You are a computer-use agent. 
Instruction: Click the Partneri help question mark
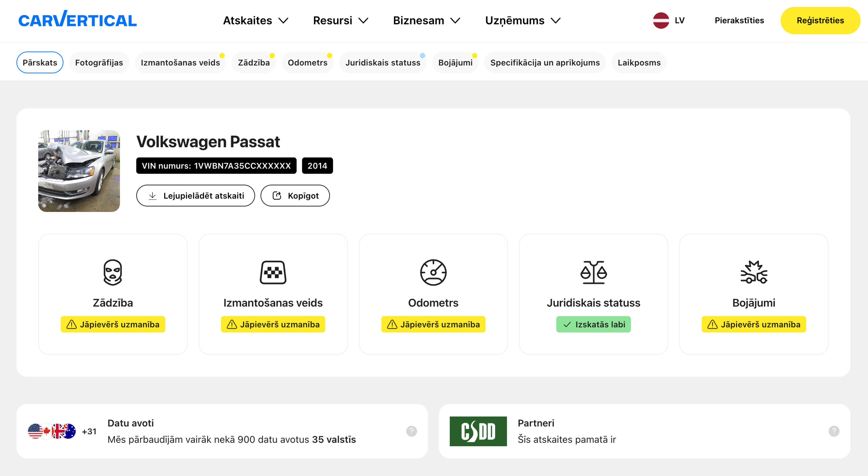click(834, 431)
